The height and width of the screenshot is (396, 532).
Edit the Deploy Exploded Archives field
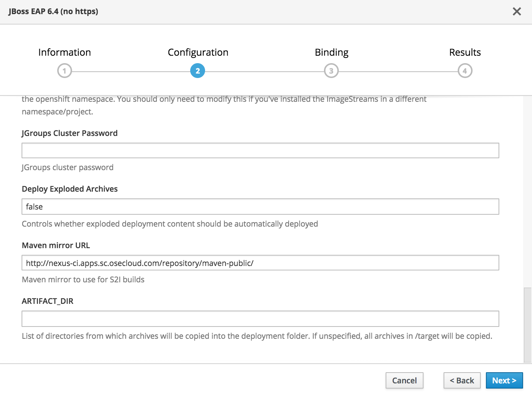[260, 207]
